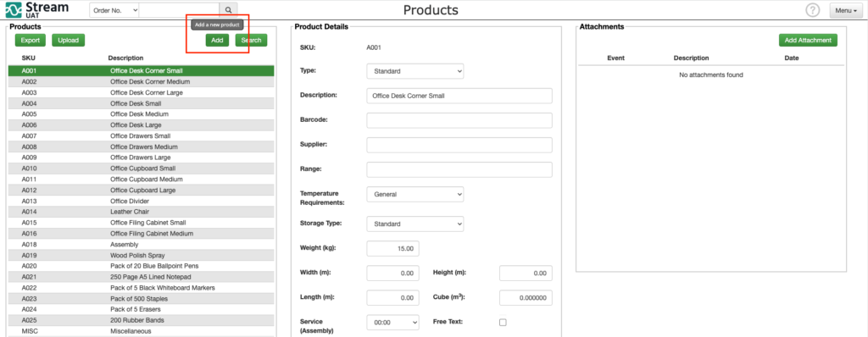Click the products Description column header
The image size is (868, 337).
tap(125, 58)
